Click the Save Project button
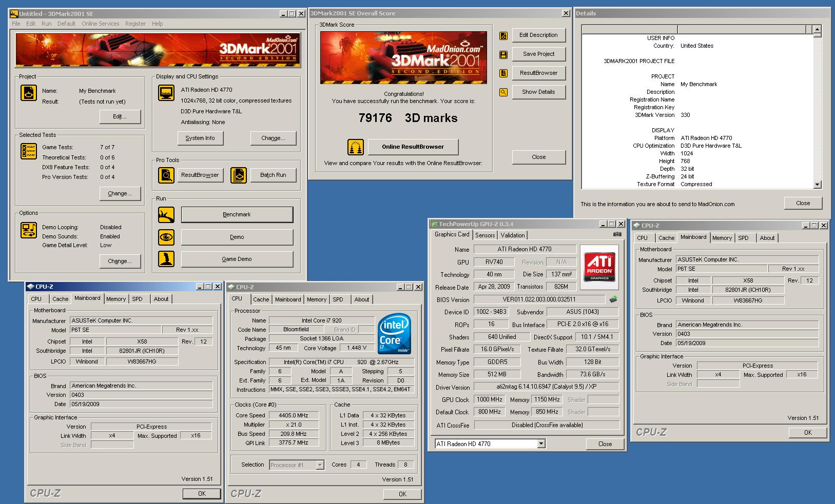The image size is (835, 504). coord(538,54)
